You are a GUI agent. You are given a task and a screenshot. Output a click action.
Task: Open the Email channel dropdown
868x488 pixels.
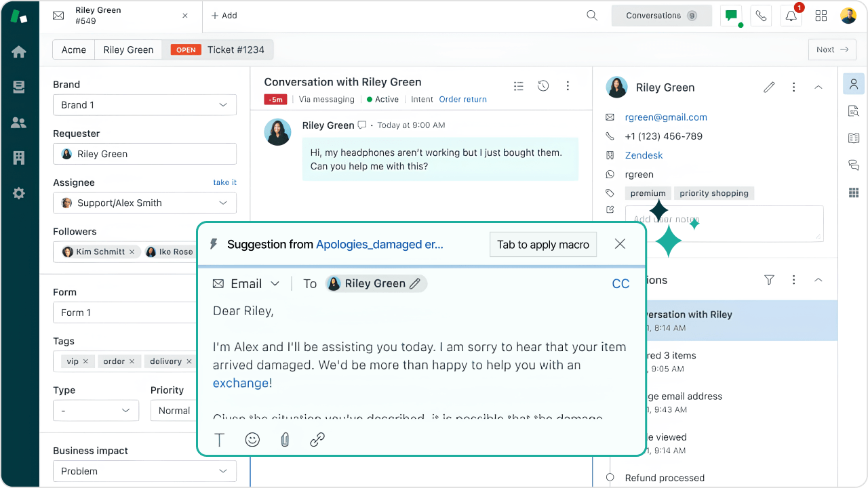tap(246, 284)
